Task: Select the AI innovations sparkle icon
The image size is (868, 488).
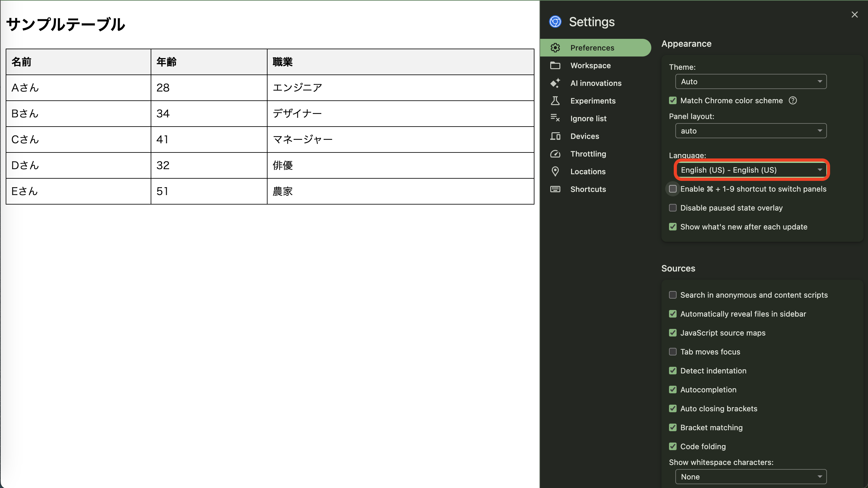Action: tap(555, 83)
